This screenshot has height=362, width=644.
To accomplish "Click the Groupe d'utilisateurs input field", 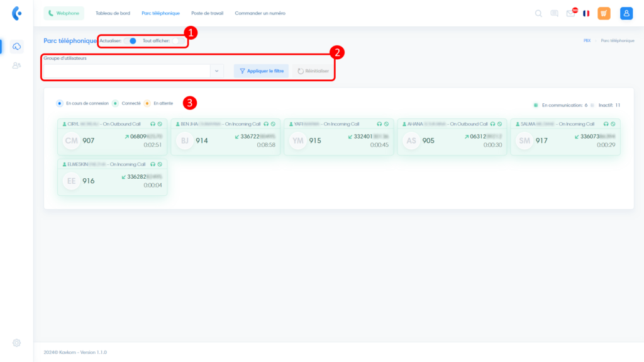I will (x=126, y=71).
